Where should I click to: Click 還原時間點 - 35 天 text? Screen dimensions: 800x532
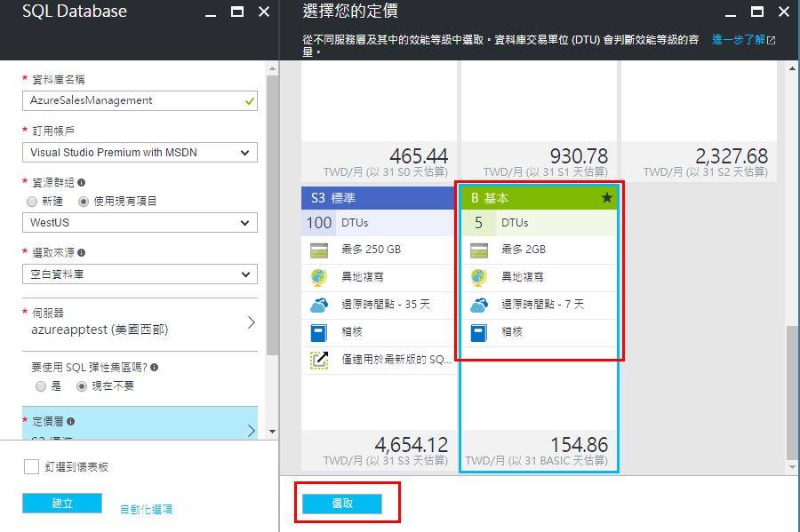tap(386, 305)
